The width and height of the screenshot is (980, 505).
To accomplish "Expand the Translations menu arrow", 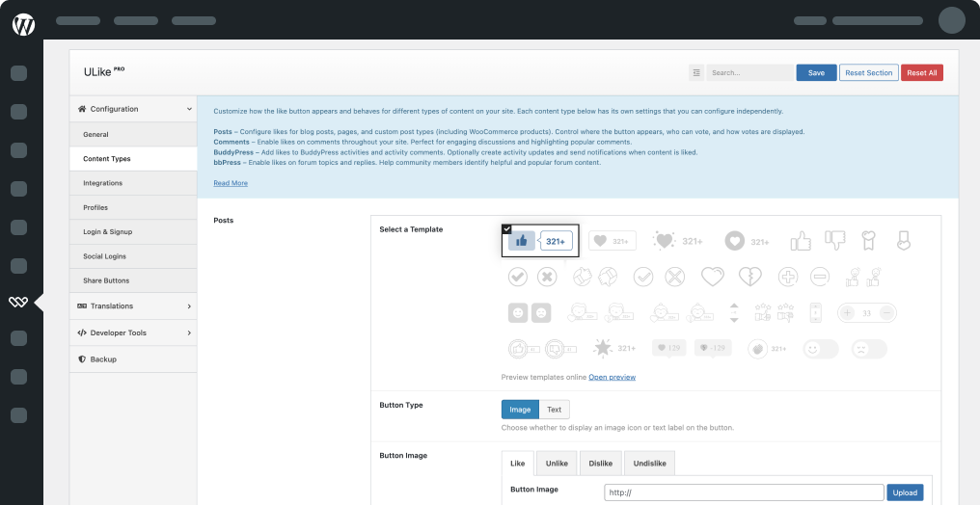I will [x=189, y=306].
